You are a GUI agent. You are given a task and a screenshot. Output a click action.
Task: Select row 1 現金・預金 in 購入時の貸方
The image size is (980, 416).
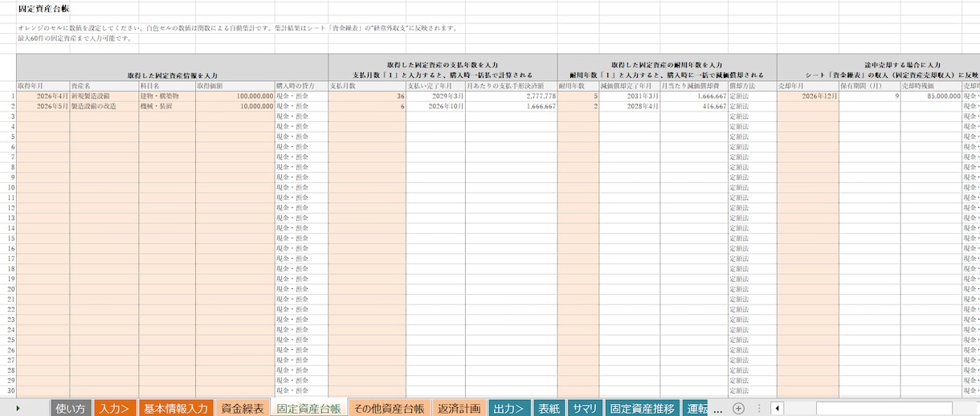point(301,96)
